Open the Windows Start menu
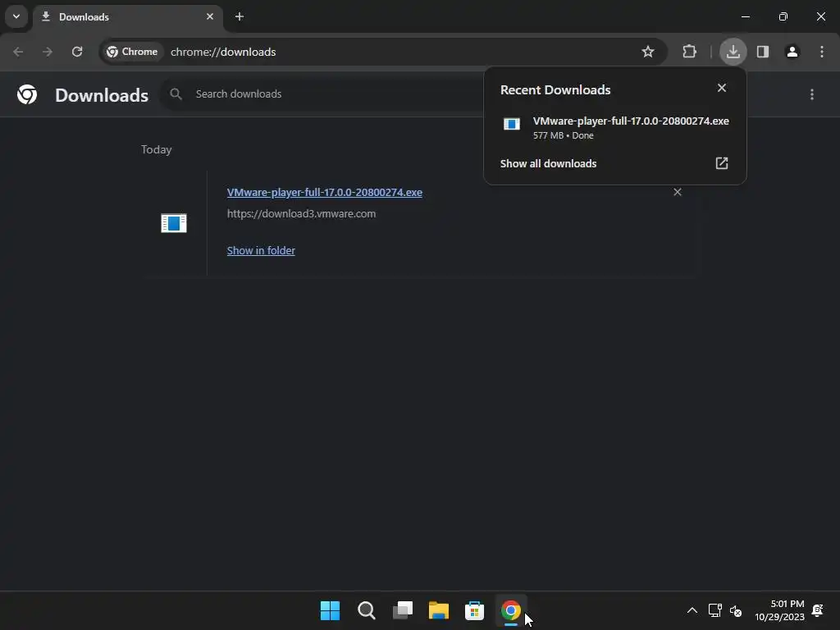The image size is (840, 630). click(x=330, y=610)
